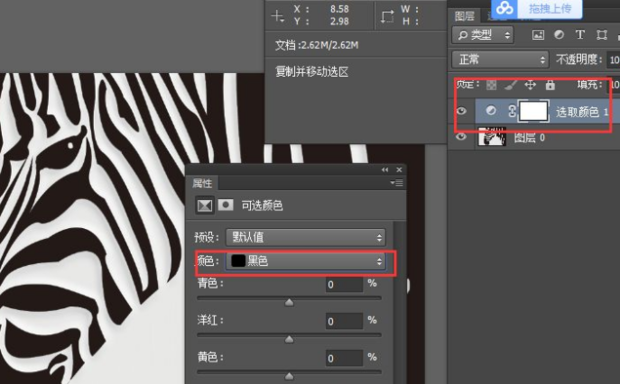
Task: Open the 预设 默认值 preset dropdown
Action: tap(305, 237)
